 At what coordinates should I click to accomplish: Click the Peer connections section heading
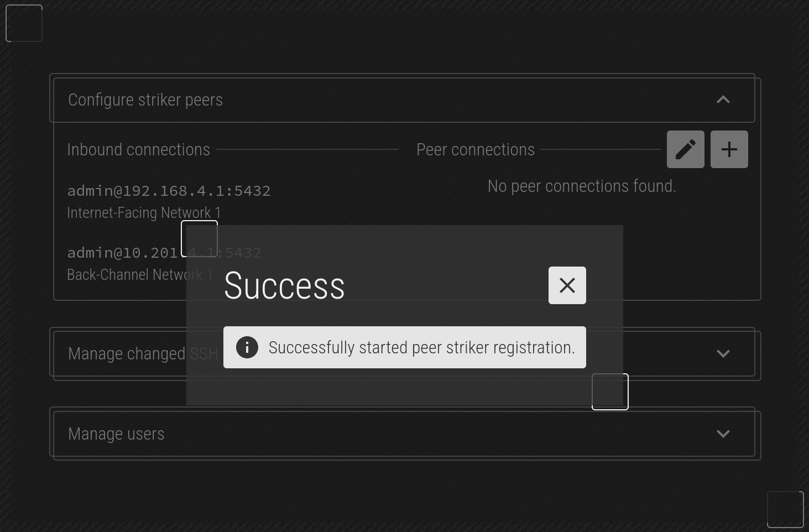pos(476,149)
